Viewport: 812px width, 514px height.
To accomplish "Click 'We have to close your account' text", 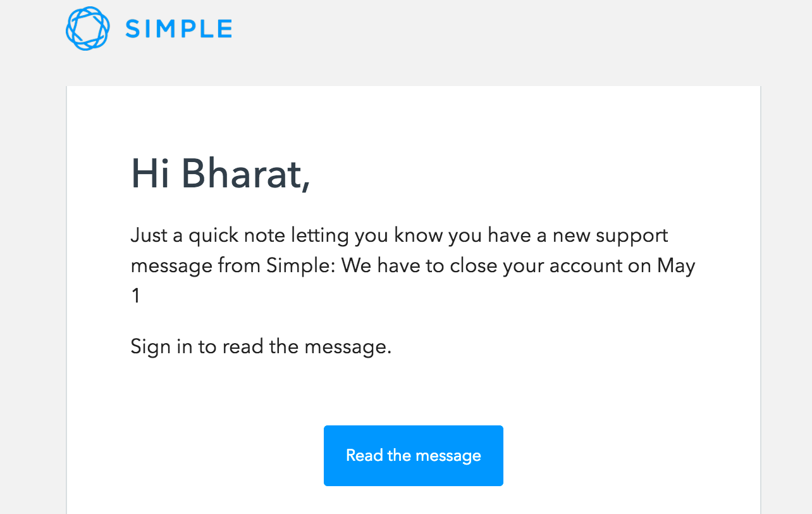I will pyautogui.click(x=481, y=265).
